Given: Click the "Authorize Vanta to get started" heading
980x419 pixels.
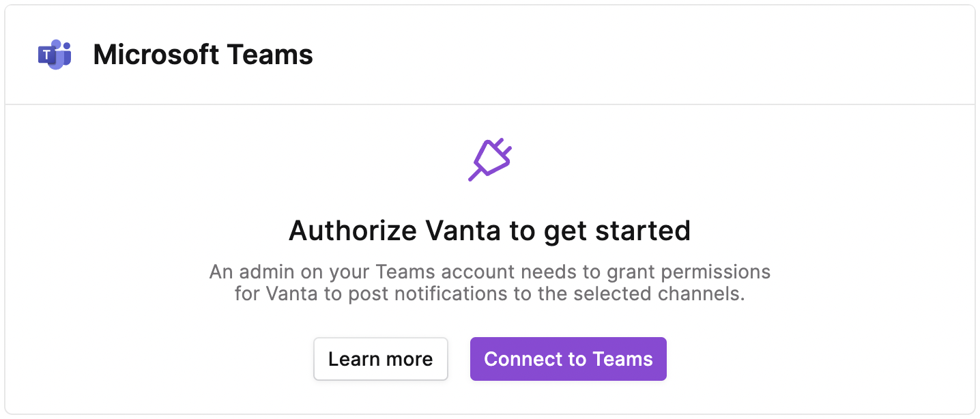Looking at the screenshot, I should (490, 231).
